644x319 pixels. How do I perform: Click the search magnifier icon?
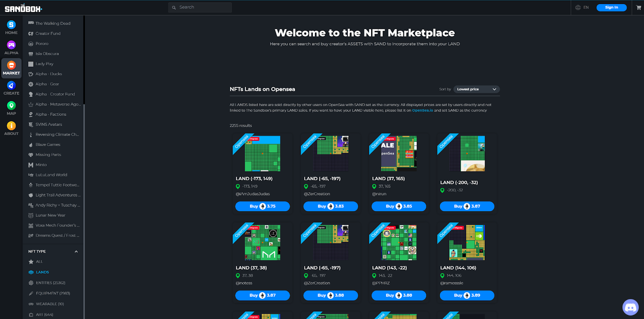pyautogui.click(x=174, y=8)
